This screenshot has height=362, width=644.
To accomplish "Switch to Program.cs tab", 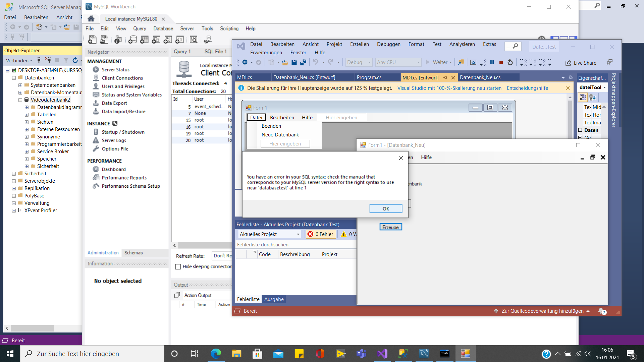I will click(369, 77).
